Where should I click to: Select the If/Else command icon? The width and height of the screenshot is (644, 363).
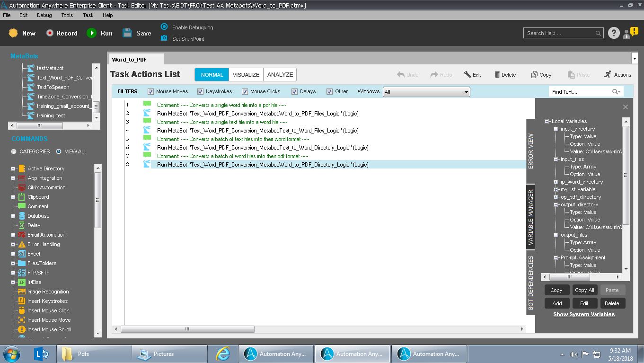pos(22,282)
